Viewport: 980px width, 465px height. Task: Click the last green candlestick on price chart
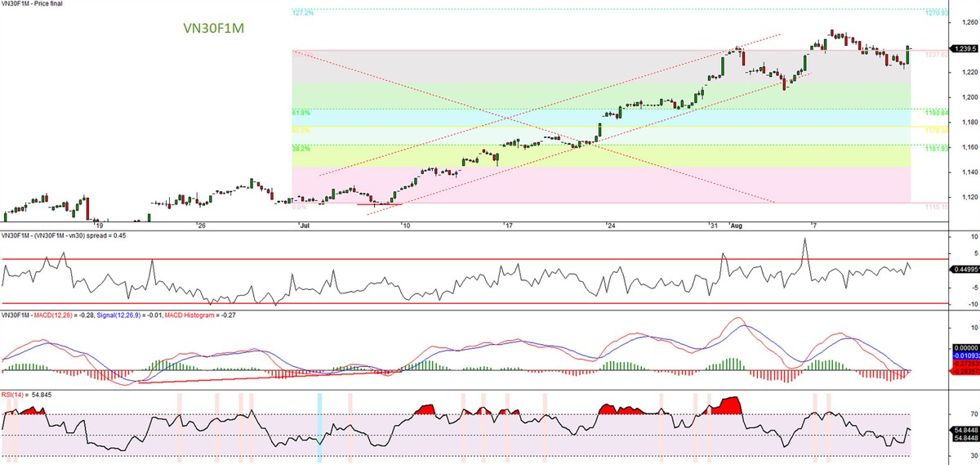coord(909,55)
